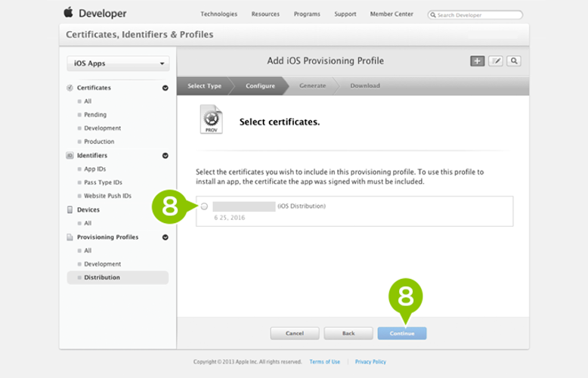Select All under Certificates
The height and width of the screenshot is (378, 588).
point(88,101)
